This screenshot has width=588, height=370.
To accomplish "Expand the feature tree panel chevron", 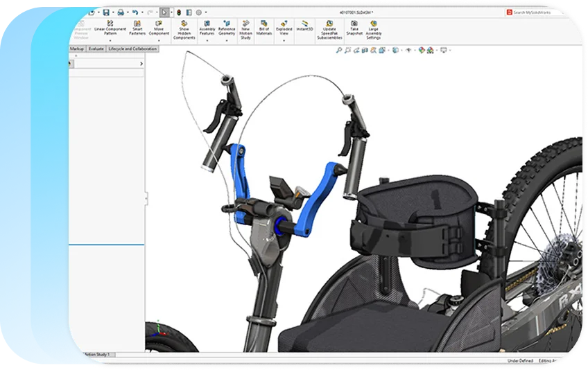I will 141,64.
